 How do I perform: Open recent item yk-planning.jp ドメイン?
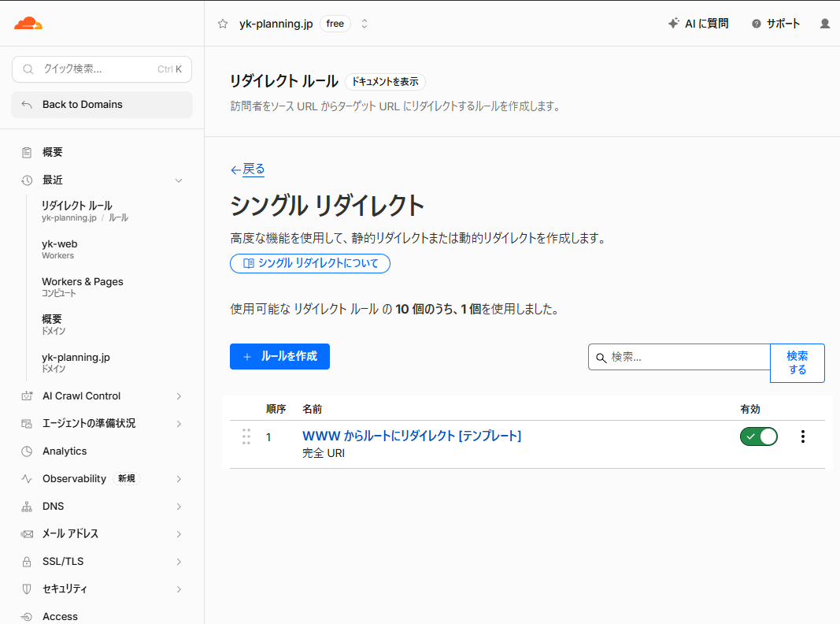pos(76,362)
